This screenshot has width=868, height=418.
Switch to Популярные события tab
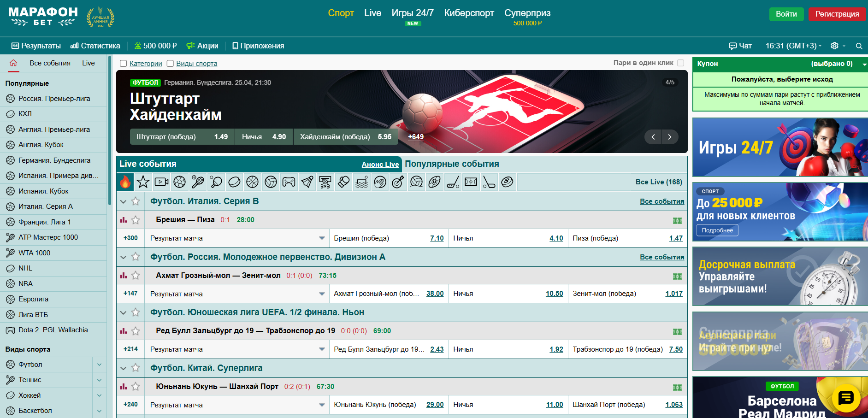click(452, 164)
